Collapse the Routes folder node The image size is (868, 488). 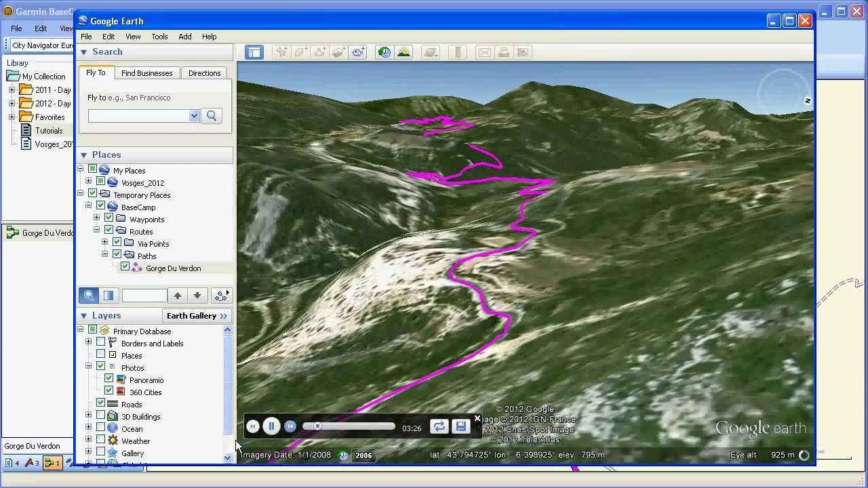(97, 230)
